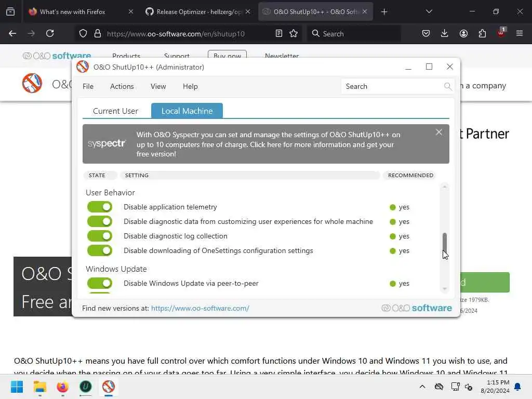This screenshot has height=399, width=532.
Task: Toggle Disable application telemetry switch
Action: click(100, 207)
